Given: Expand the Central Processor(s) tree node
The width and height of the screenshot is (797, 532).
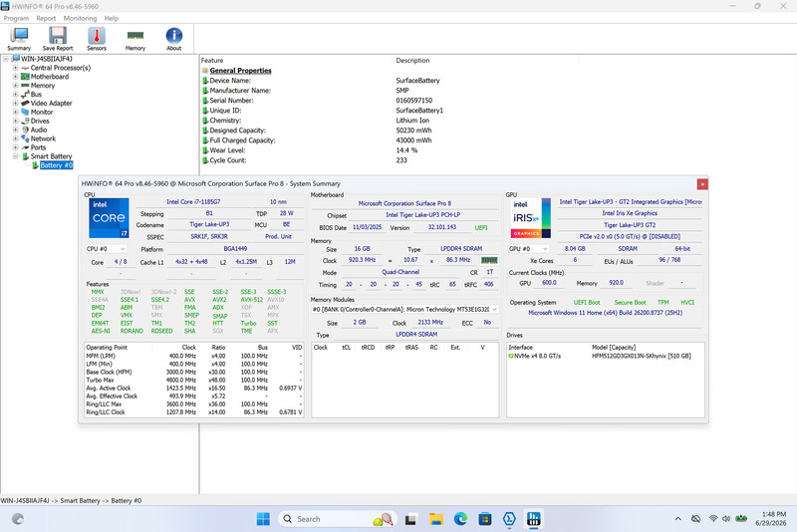Looking at the screenshot, I should pos(15,68).
